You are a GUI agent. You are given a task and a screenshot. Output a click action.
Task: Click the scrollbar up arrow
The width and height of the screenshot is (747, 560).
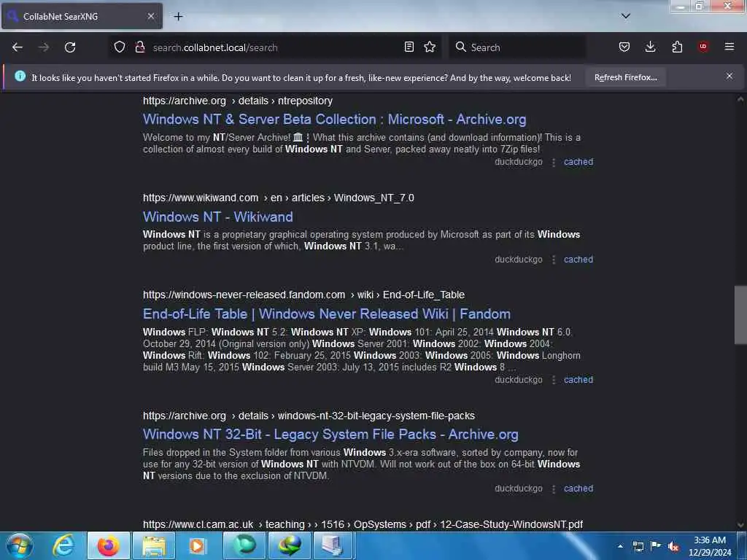tap(740, 99)
